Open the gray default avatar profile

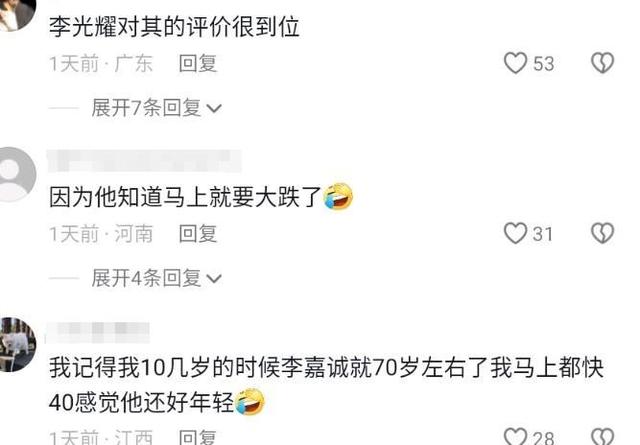tap(15, 175)
